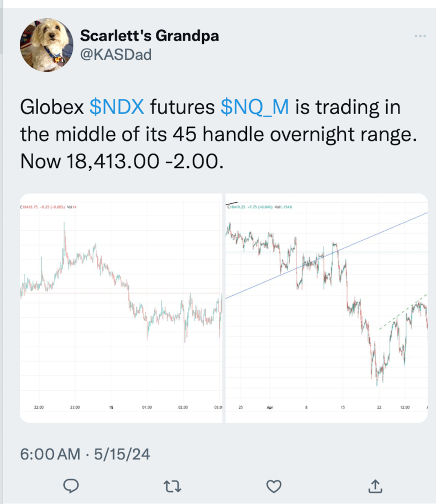Retweet this post via the repost icon
Viewport: 436px width, 504px height.
click(172, 486)
